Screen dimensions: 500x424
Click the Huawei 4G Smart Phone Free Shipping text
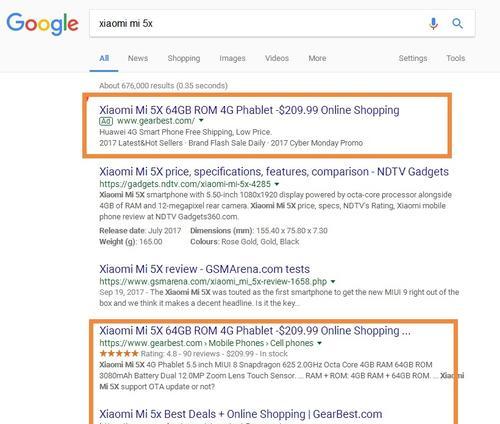click(x=185, y=132)
